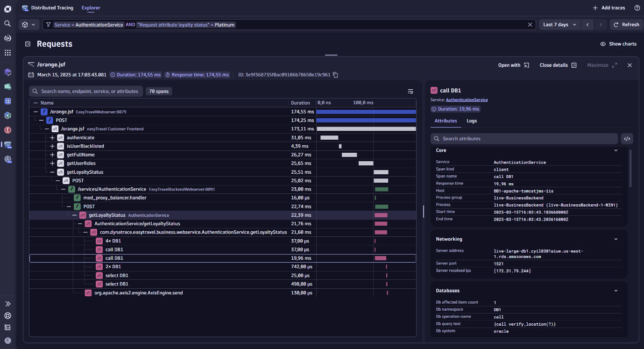Click the list options icon above the span table
The height and width of the screenshot is (349, 644).
410,91
